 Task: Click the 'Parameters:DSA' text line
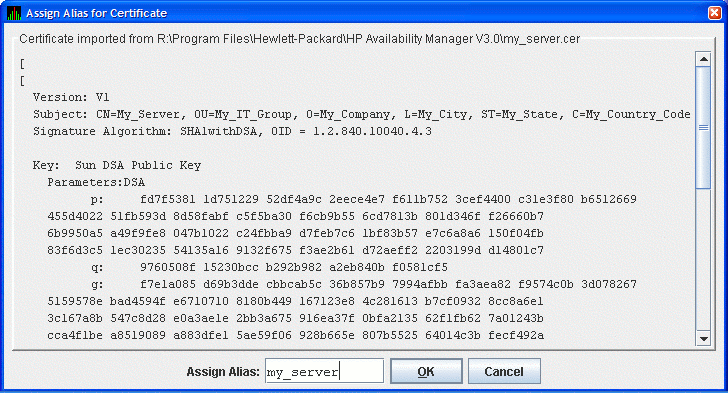[96, 182]
